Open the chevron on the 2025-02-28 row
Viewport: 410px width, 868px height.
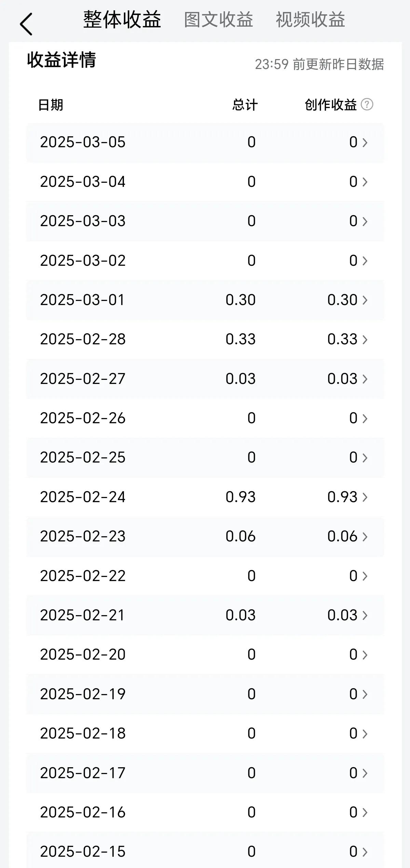point(365,340)
